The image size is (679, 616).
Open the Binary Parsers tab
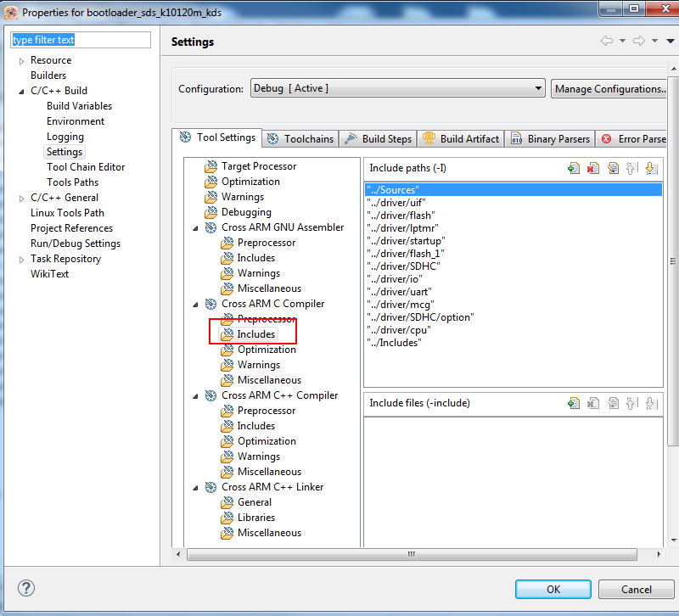tap(550, 139)
